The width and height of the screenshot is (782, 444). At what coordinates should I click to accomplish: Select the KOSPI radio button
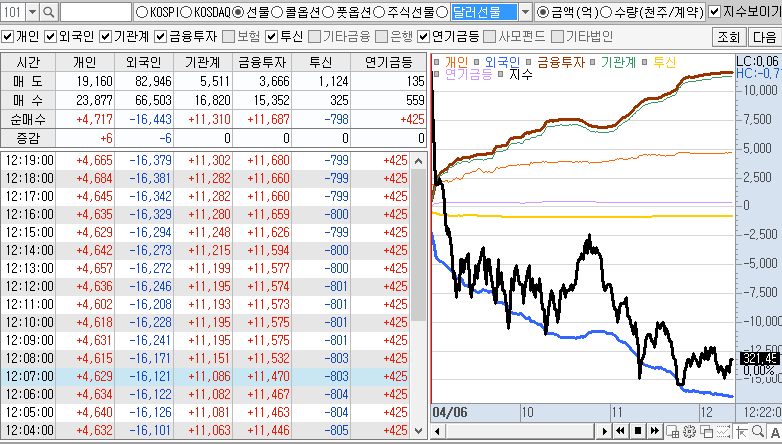[141, 12]
